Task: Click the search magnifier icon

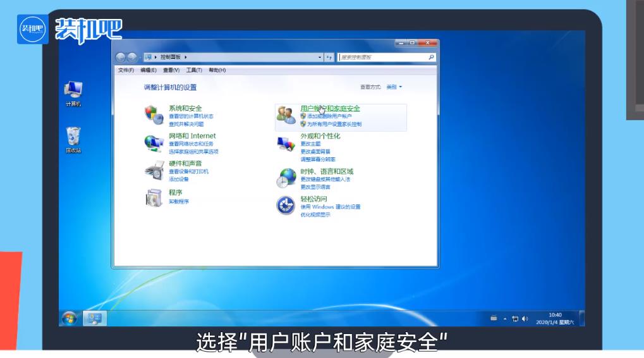Action: click(431, 57)
